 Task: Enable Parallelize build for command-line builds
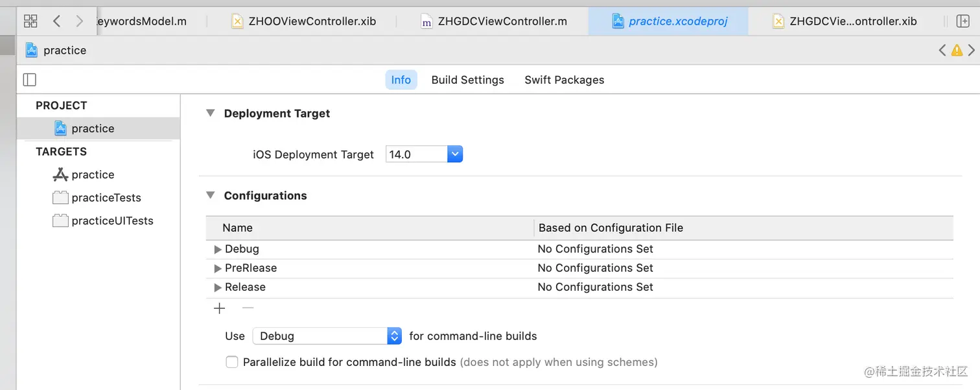(x=231, y=362)
